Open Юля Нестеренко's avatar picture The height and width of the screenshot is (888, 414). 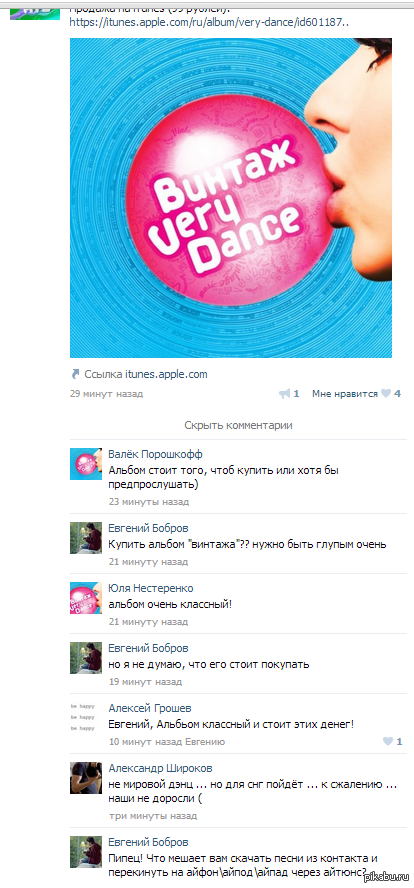[x=86, y=598]
